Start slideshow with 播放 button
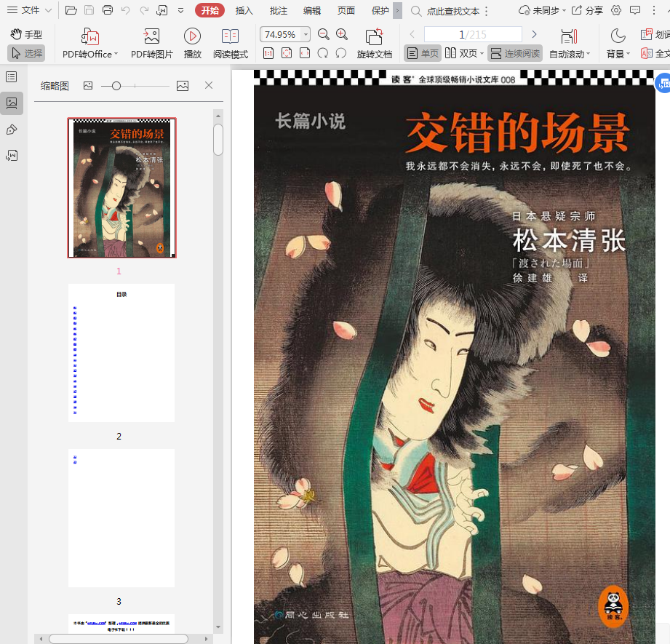670x644 pixels. (192, 44)
